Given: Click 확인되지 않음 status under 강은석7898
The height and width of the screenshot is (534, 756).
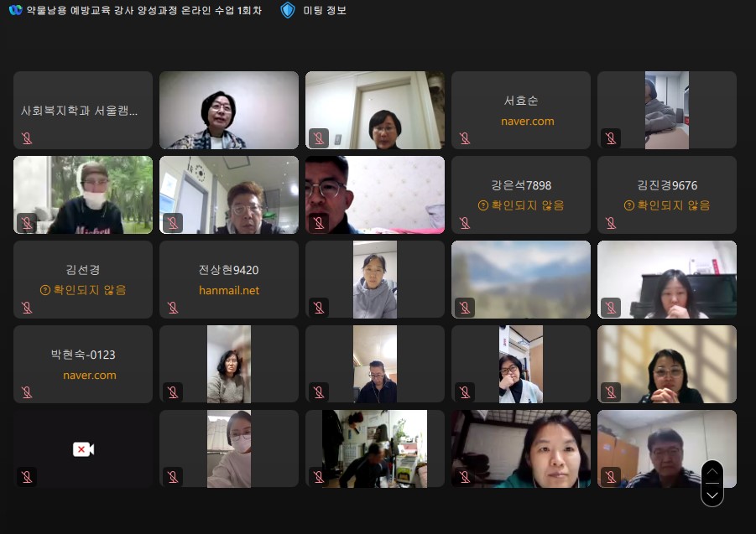Looking at the screenshot, I should tap(521, 205).
